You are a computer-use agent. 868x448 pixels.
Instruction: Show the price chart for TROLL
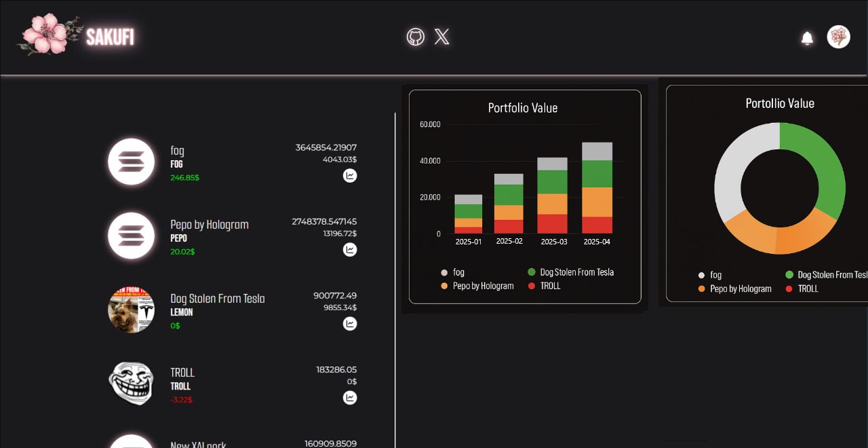pos(350,398)
